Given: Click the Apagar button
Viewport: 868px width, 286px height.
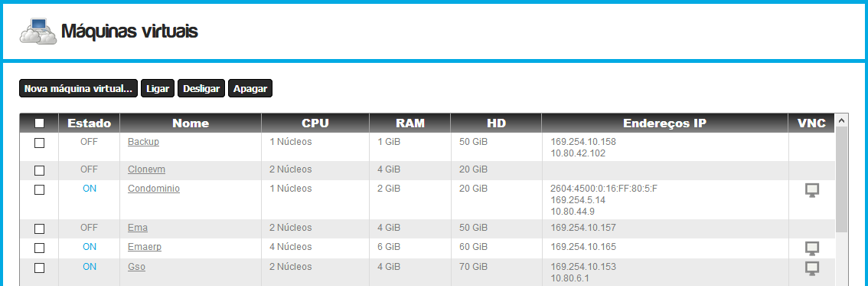Looking at the screenshot, I should pos(250,89).
